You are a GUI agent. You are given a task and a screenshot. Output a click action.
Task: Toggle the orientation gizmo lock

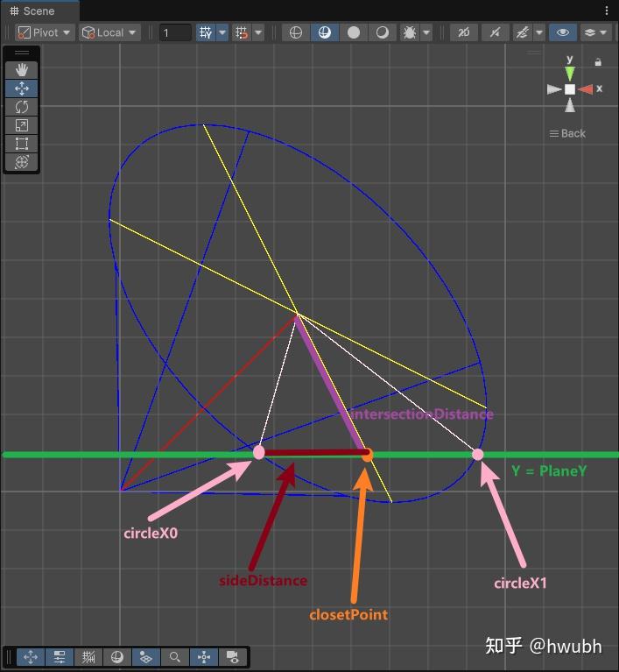pyautogui.click(x=598, y=62)
